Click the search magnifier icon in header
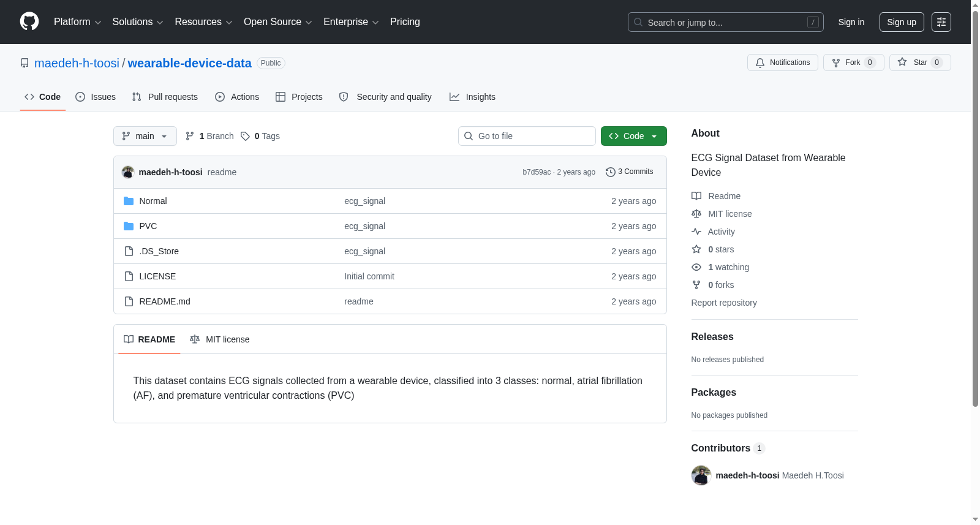Screen dimensions: 980x525 point(638,22)
